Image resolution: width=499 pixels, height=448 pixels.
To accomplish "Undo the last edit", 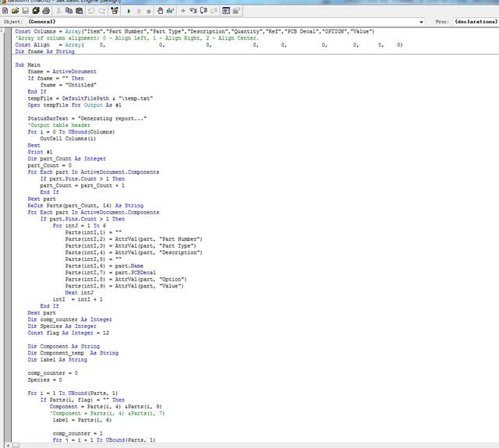I will coord(91,11).
